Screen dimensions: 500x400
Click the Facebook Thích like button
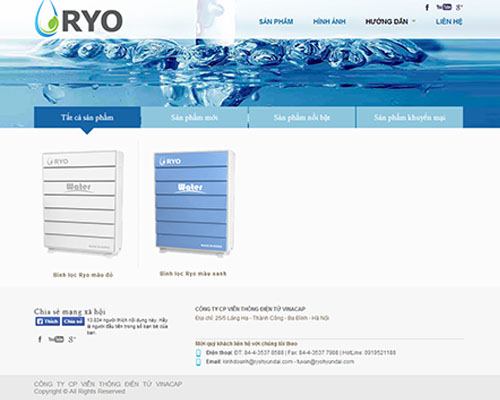[x=48, y=321]
